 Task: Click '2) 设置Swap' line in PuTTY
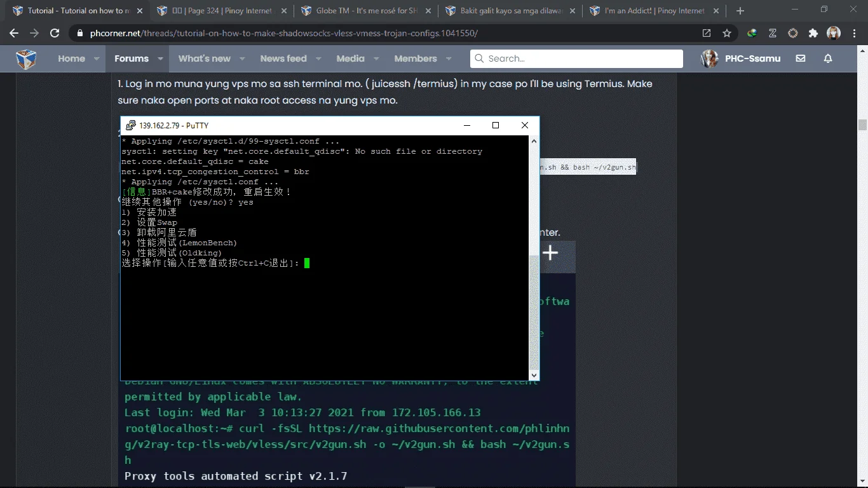pyautogui.click(x=149, y=222)
